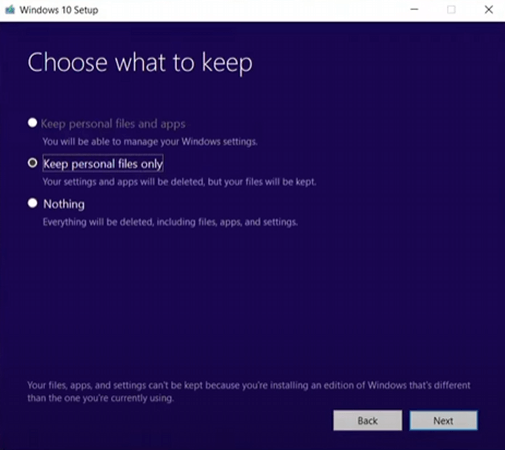This screenshot has width=505, height=450.
Task: Click the 'Choose what to keep' heading
Action: pos(140,63)
